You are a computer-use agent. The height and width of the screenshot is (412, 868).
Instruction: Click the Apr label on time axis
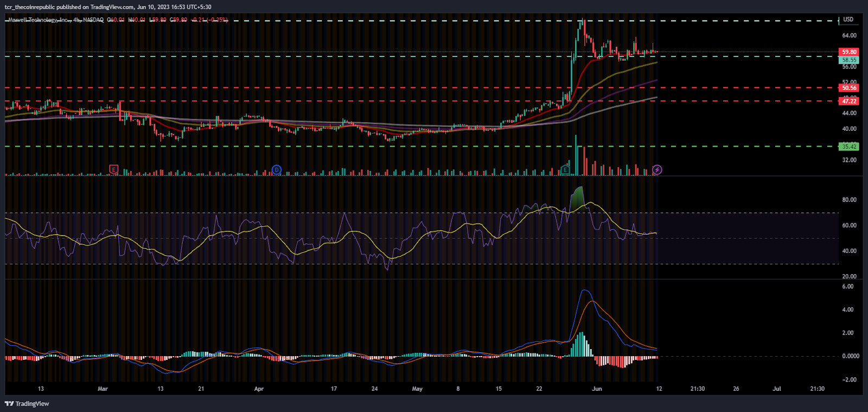pyautogui.click(x=259, y=389)
